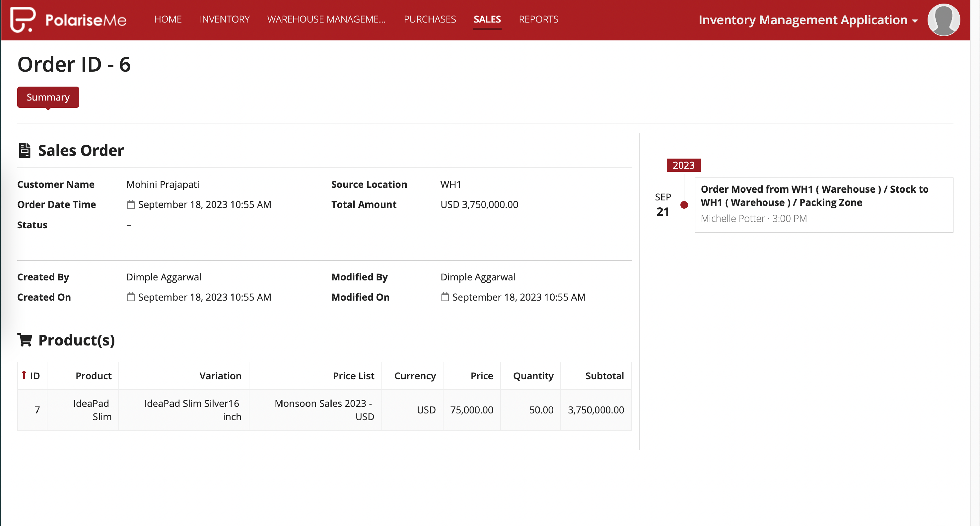This screenshot has width=980, height=526.
Task: Open the WAREHOUSE MANAGEMENT menu
Action: (326, 19)
